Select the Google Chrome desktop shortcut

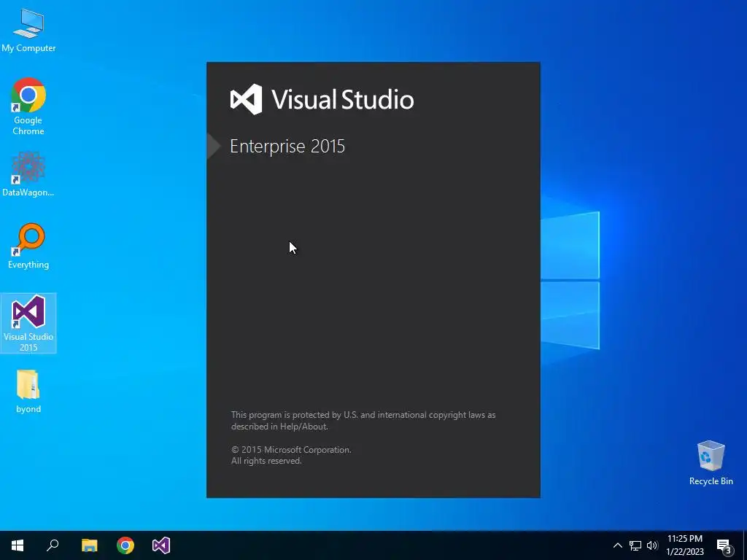(x=28, y=106)
